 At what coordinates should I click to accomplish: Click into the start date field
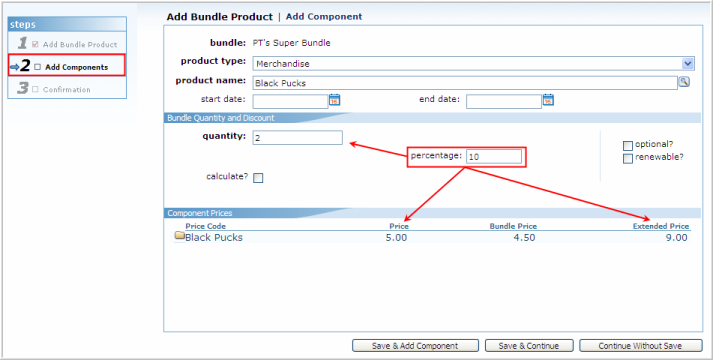point(290,101)
